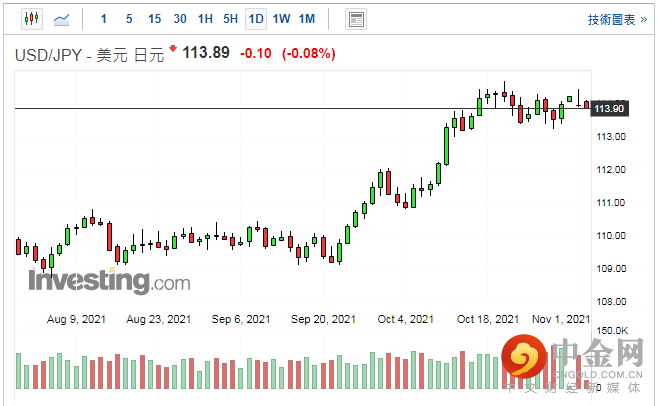Select the 1-minute timeframe

click(104, 19)
